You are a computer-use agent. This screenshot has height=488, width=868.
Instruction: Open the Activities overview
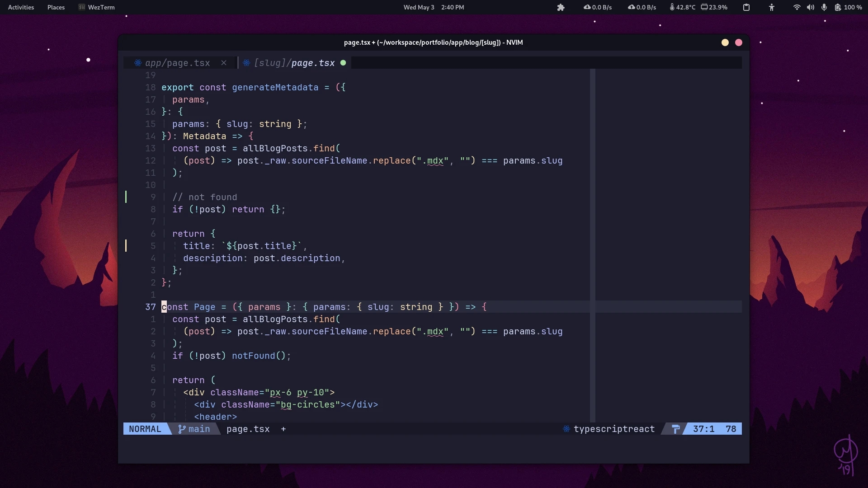(x=21, y=7)
